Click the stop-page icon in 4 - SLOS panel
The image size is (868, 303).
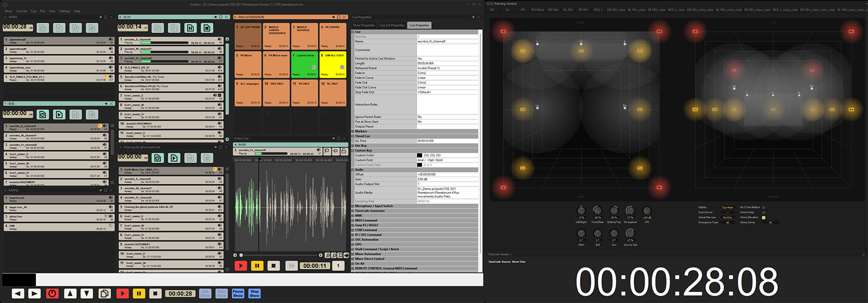[x=207, y=28]
